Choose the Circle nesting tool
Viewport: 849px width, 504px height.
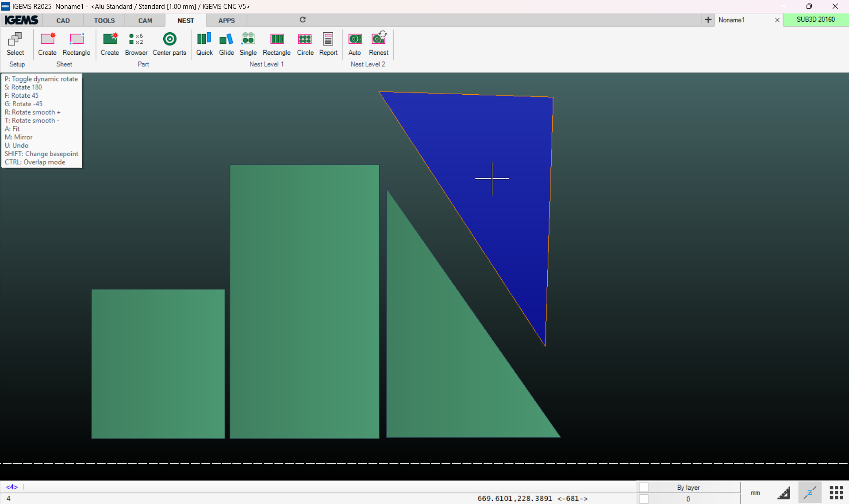coord(305,44)
